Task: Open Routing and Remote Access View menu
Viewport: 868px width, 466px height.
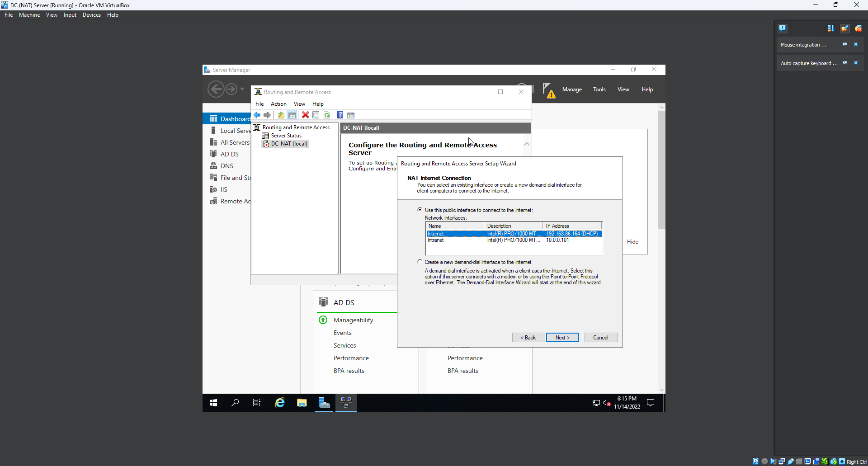Action: 299,104
